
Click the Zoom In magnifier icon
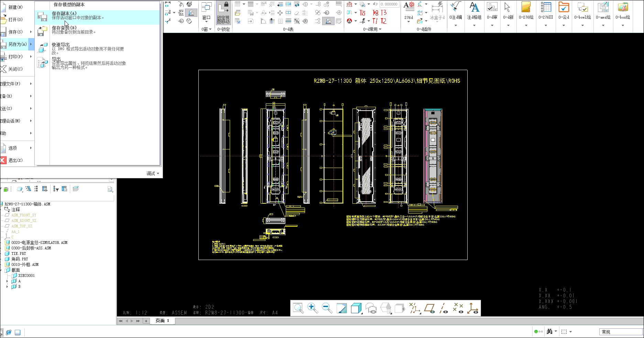pyautogui.click(x=312, y=308)
